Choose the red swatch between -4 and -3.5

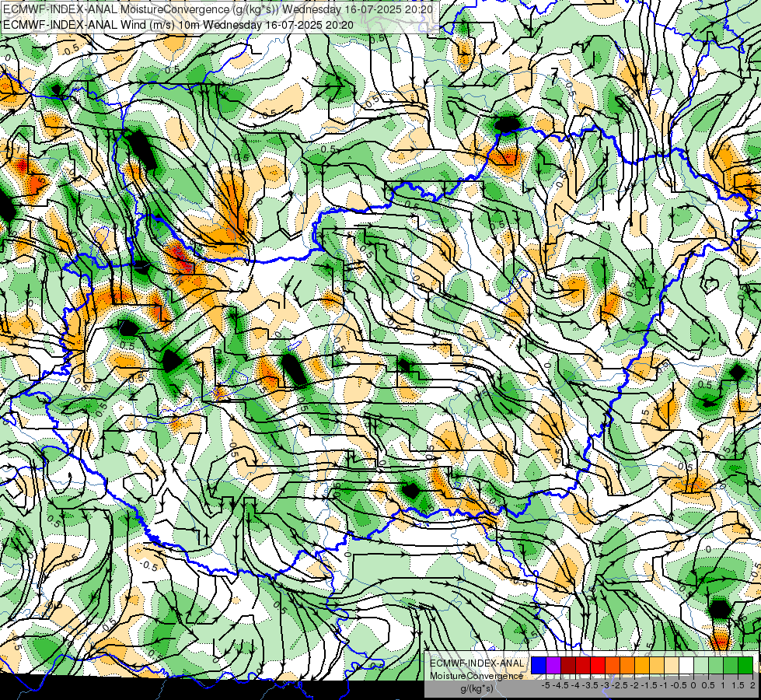[583, 665]
